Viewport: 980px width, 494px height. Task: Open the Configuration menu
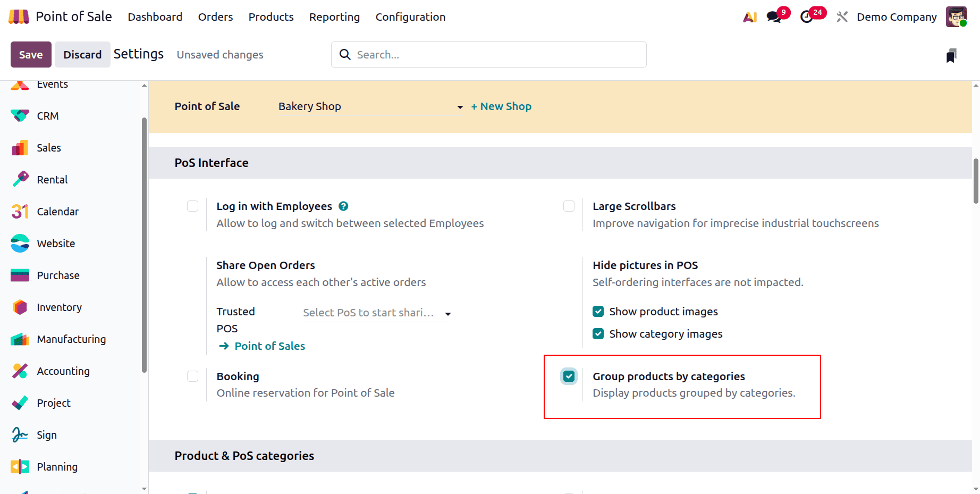[x=410, y=16]
